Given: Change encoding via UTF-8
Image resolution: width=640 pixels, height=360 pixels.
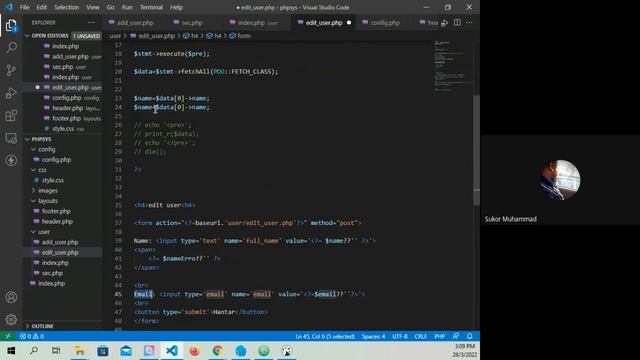Looking at the screenshot, I should point(400,337).
